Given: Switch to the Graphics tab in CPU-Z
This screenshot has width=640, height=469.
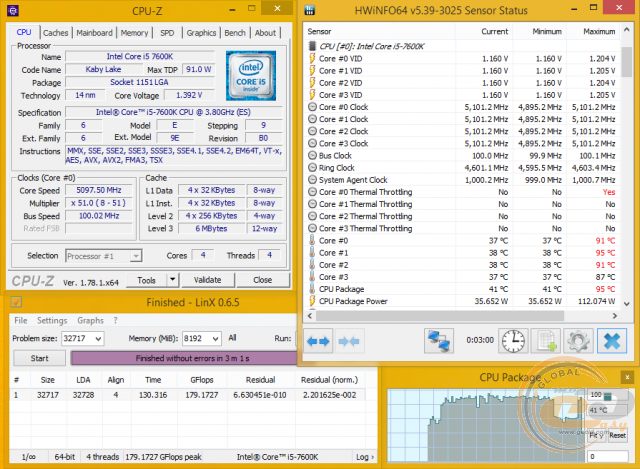Looking at the screenshot, I should tap(201, 33).
